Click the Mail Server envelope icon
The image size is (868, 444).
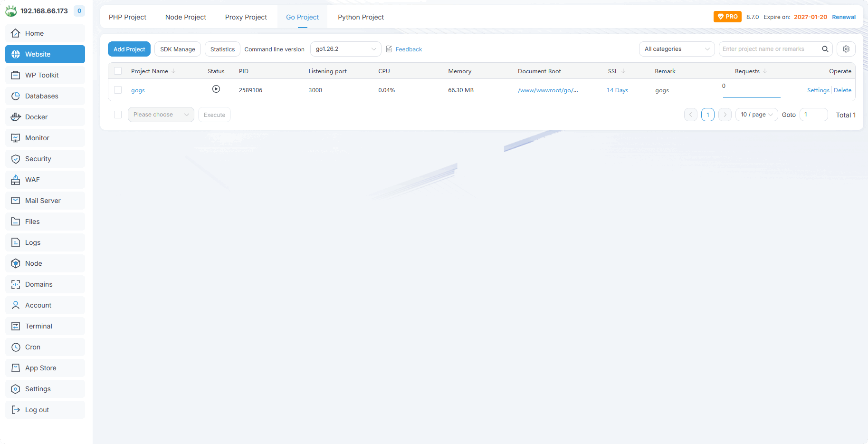coord(16,201)
